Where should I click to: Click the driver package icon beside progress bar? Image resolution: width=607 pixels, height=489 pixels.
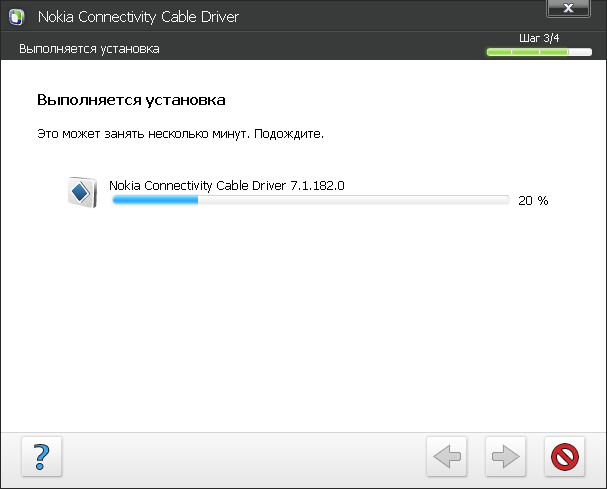point(80,191)
